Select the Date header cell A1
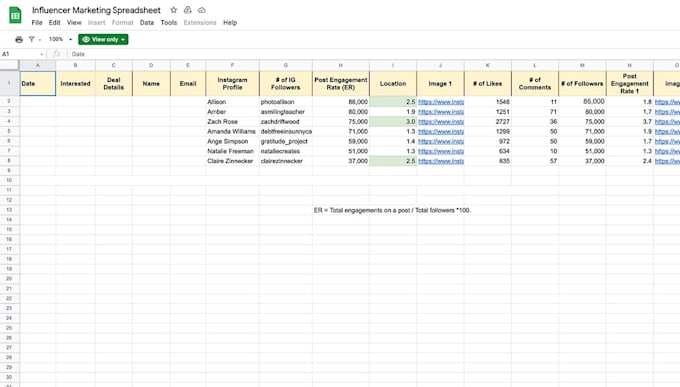 (38, 84)
